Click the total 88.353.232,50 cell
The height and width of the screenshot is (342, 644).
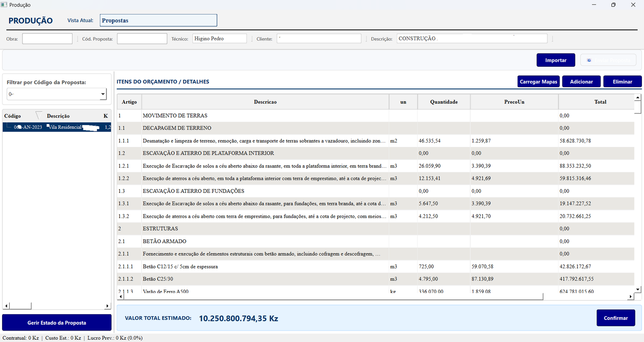click(x=597, y=166)
